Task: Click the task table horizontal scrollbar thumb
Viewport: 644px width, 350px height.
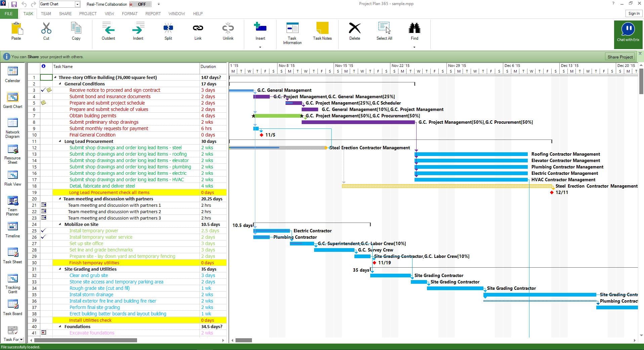Action: (86, 340)
